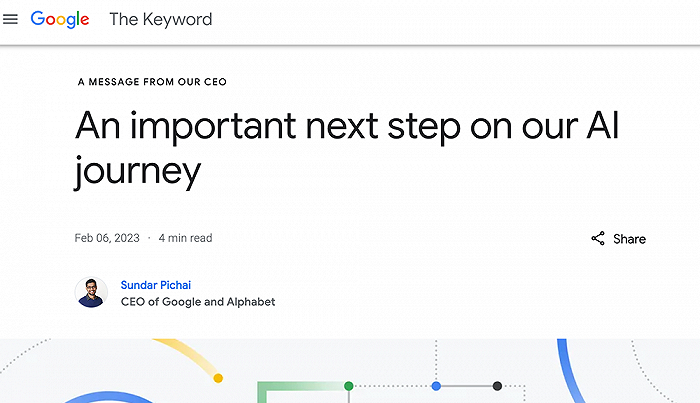Click the "4 min read" text
This screenshot has height=403, width=700.
185,238
